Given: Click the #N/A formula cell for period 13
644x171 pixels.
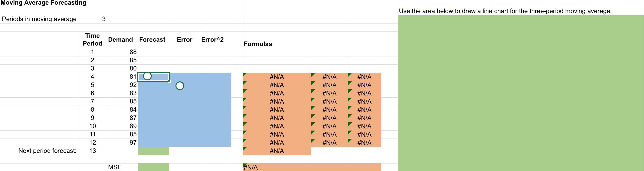Looking at the screenshot, I should (277, 151).
